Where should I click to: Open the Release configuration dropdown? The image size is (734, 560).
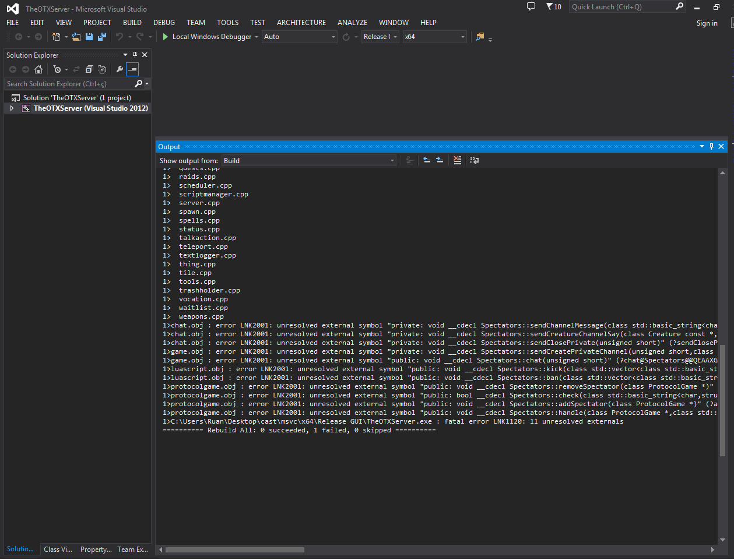(380, 37)
